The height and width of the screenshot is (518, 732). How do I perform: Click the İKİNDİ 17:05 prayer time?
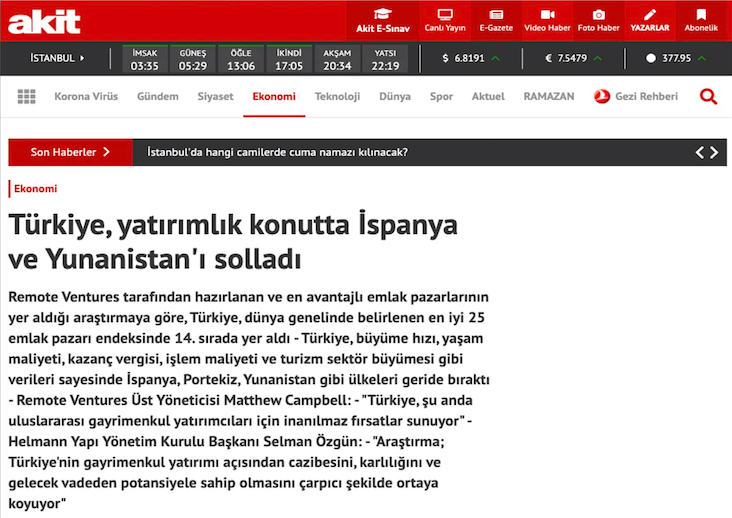click(289, 59)
